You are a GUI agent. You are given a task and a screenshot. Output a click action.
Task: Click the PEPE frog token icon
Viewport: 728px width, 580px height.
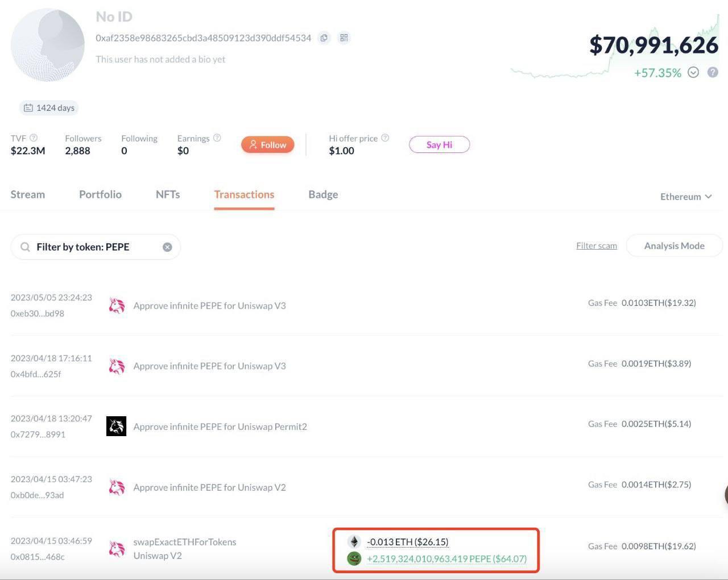[354, 558]
